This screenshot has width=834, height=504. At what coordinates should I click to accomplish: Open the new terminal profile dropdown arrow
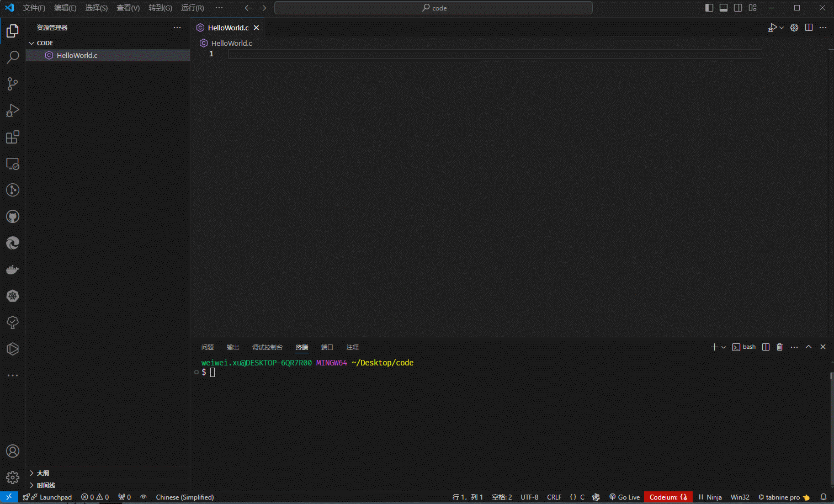[724, 347]
